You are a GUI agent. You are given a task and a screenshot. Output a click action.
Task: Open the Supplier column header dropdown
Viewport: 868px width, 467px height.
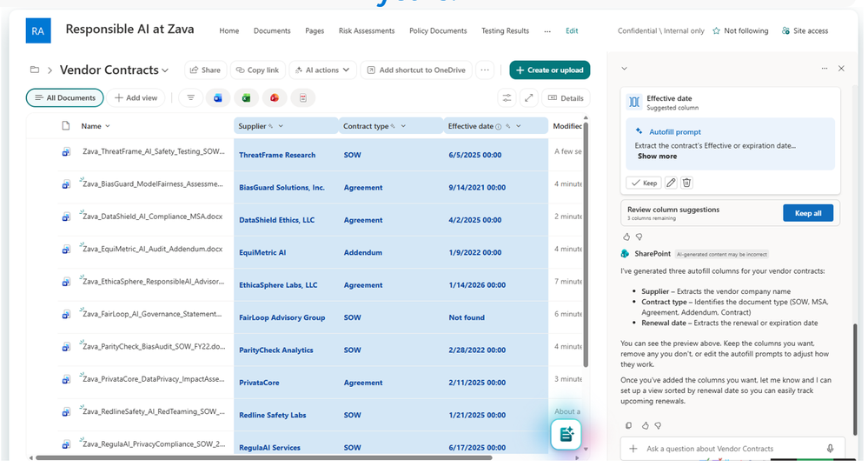click(281, 126)
